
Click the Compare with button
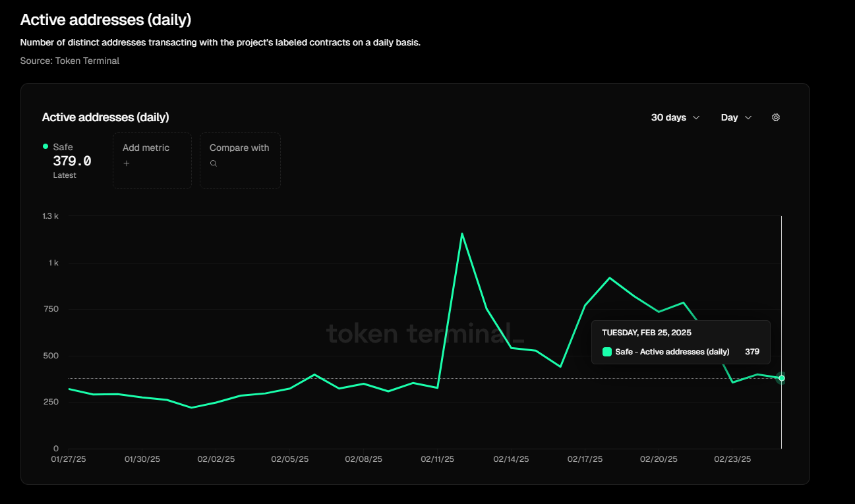coord(240,160)
